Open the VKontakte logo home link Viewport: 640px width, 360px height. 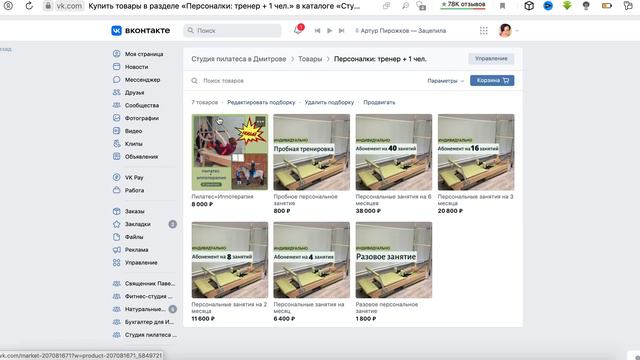point(140,31)
